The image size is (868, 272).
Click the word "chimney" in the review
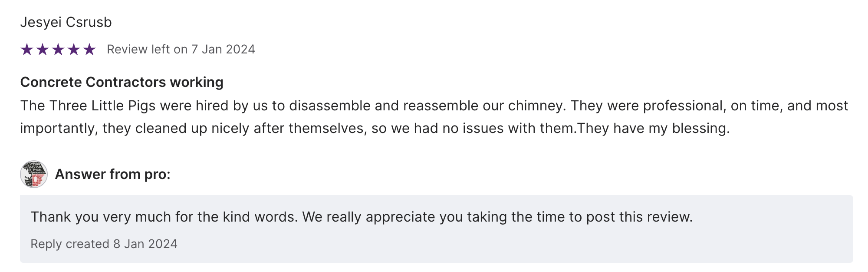point(536,106)
